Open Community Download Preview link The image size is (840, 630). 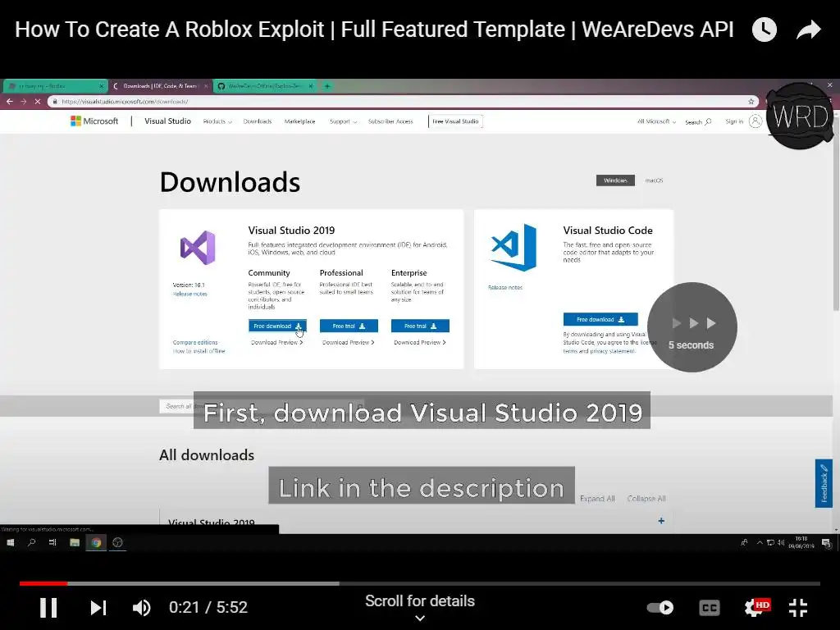pyautogui.click(x=277, y=342)
